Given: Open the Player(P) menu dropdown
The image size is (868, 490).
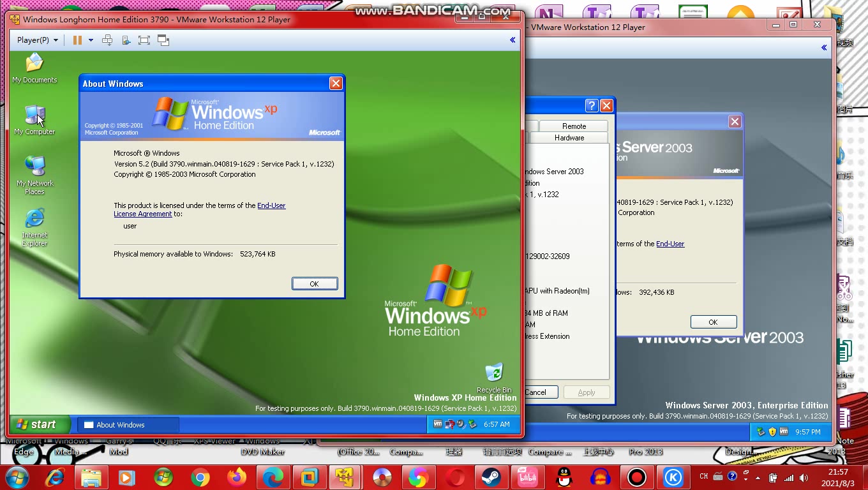Looking at the screenshot, I should (36, 40).
